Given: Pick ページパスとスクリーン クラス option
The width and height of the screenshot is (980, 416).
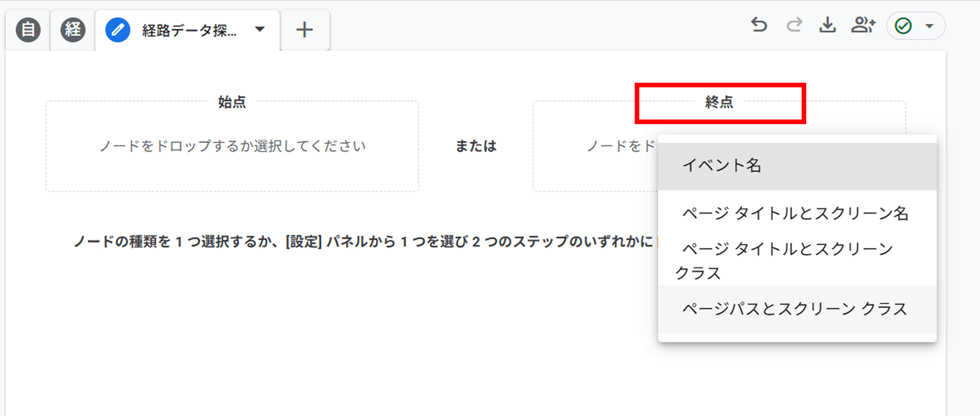Looking at the screenshot, I should 797,309.
